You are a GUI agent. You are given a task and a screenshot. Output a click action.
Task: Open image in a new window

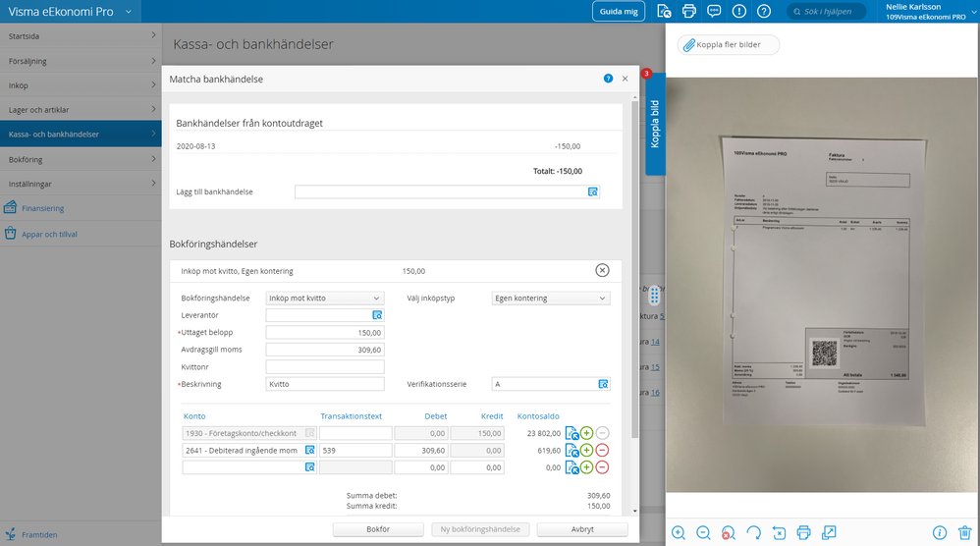coord(829,532)
